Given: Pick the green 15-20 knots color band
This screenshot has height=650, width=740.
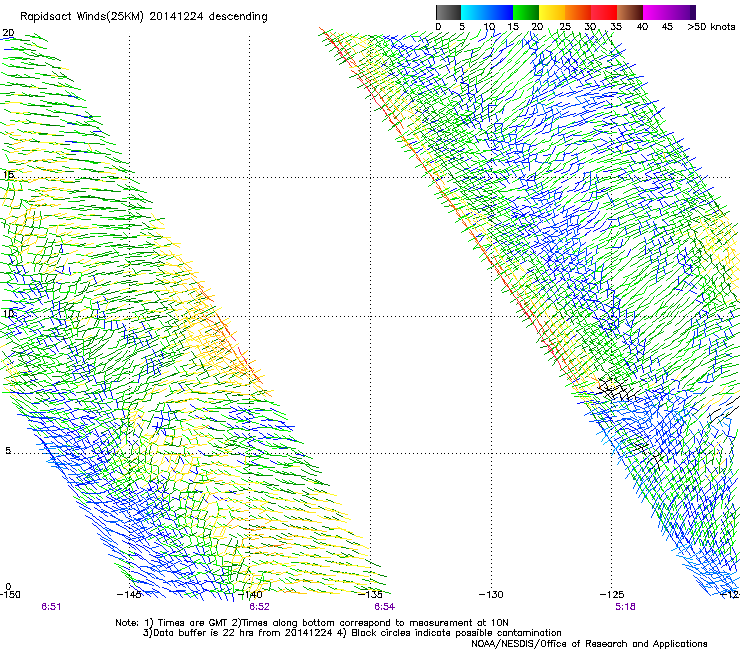Looking at the screenshot, I should (x=526, y=12).
